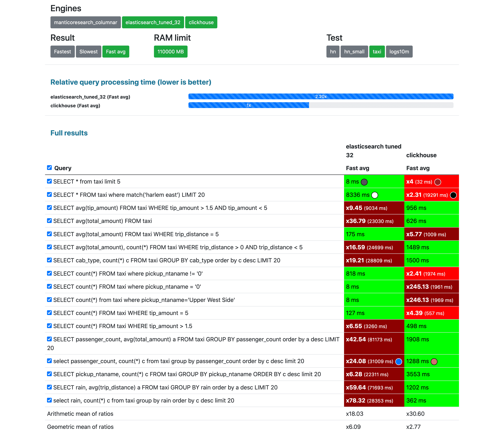
Task: Click pink circle next to 1288 ms
Action: point(434,361)
